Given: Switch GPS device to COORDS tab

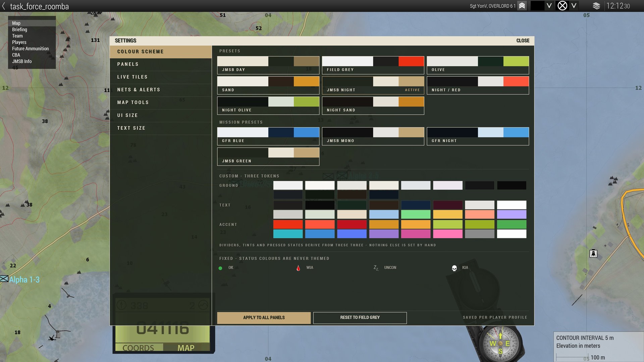Looking at the screenshot, I should (x=139, y=348).
